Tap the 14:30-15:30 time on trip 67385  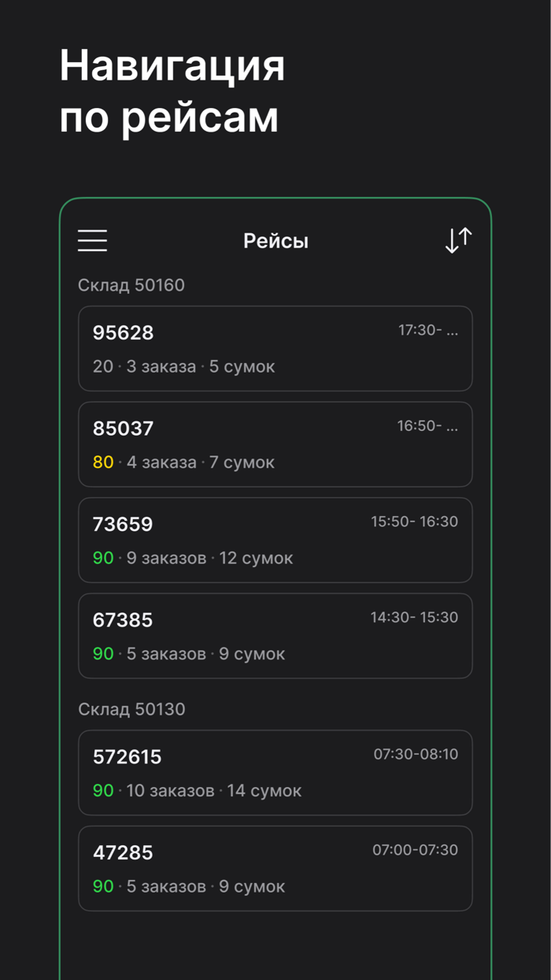[415, 618]
